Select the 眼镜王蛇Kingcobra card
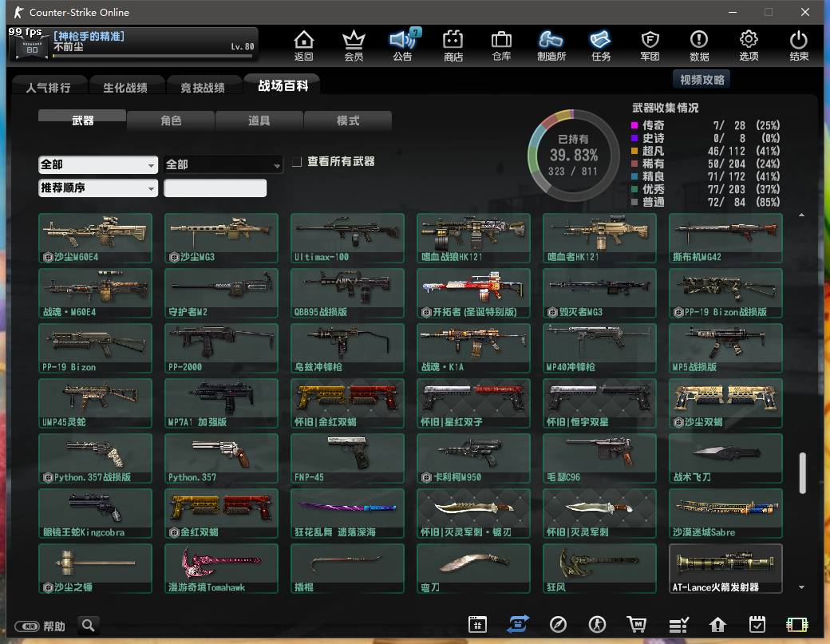 (x=95, y=513)
